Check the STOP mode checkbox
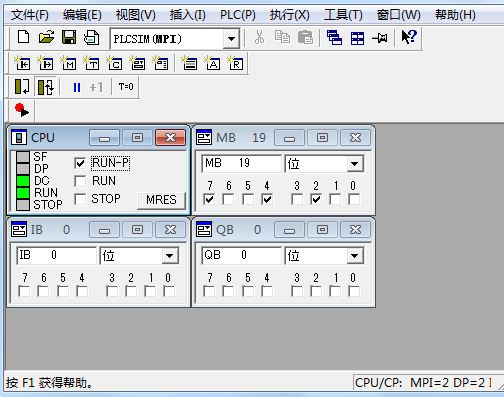504x397 pixels. [80, 199]
